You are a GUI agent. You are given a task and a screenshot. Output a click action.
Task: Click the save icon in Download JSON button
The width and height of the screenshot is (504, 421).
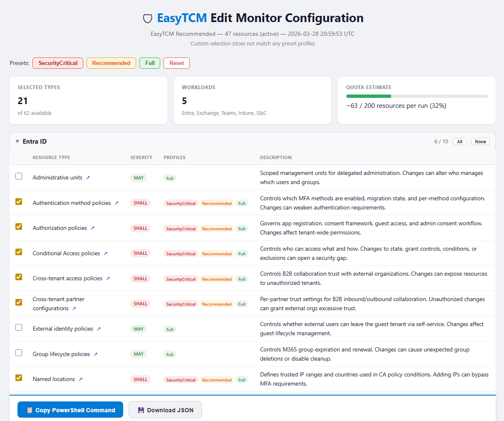[x=140, y=409]
